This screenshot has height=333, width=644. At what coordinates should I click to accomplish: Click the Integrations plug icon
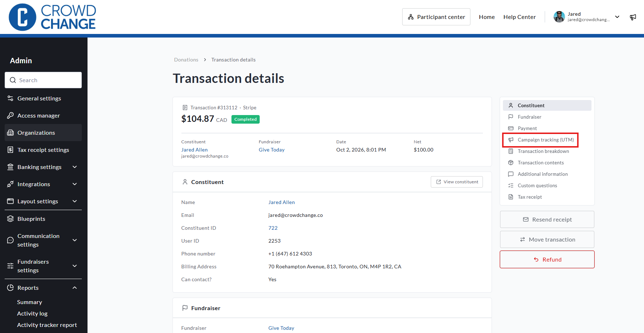tap(10, 184)
